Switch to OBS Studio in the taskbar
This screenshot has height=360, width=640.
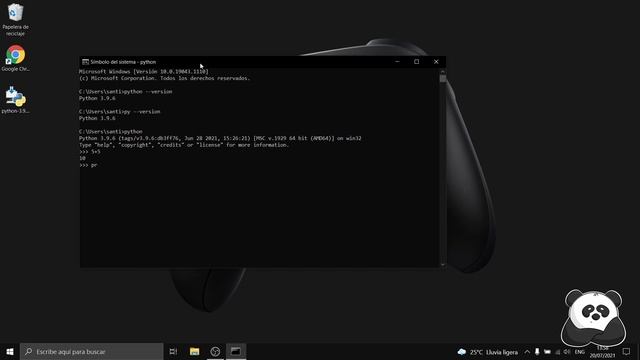tap(215, 351)
